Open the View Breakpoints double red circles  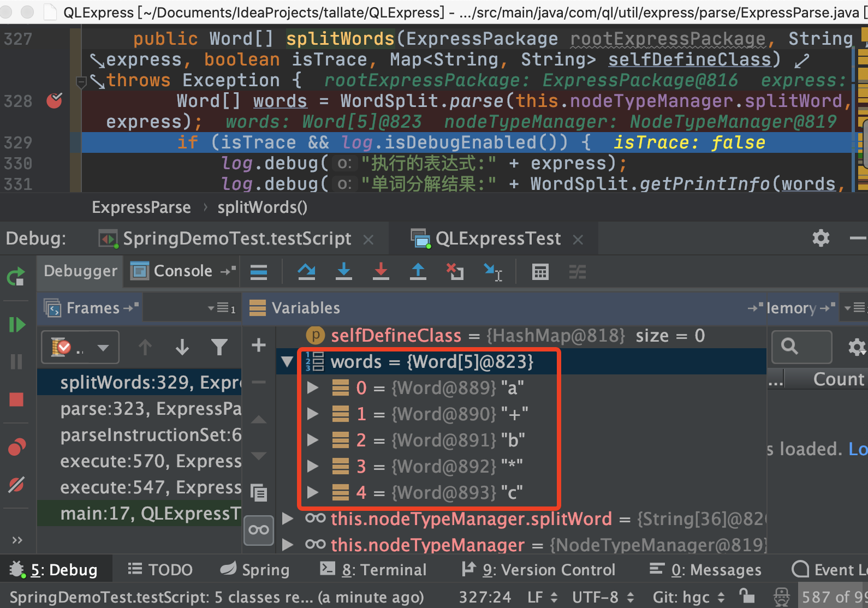coord(16,448)
